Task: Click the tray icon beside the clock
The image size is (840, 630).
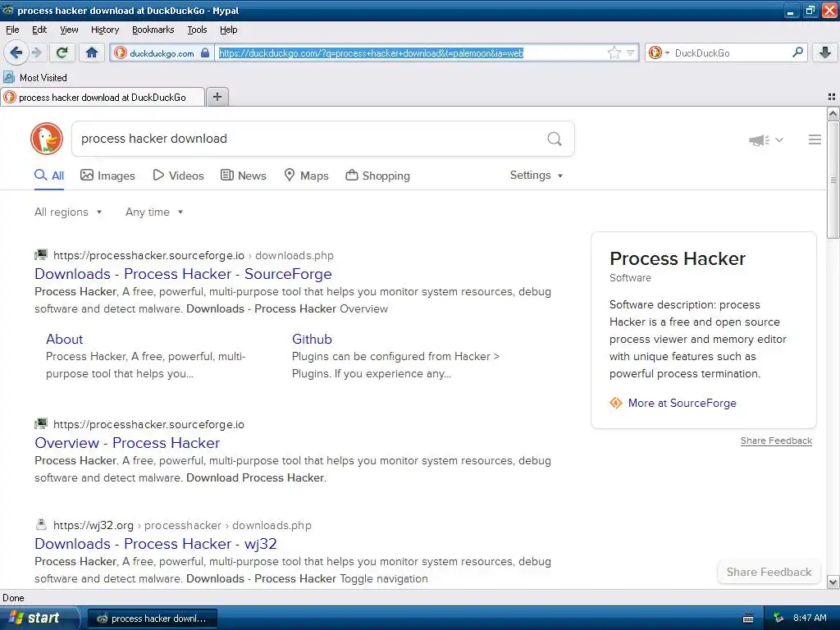Action: [778, 619]
